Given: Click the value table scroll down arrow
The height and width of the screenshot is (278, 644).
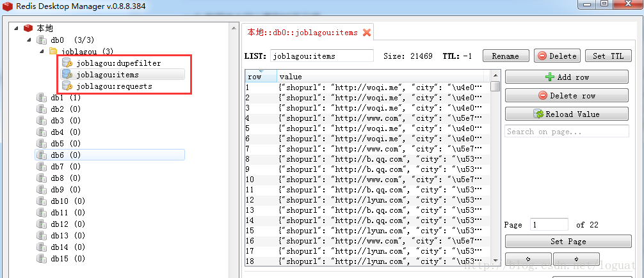Looking at the screenshot, I should [495, 261].
